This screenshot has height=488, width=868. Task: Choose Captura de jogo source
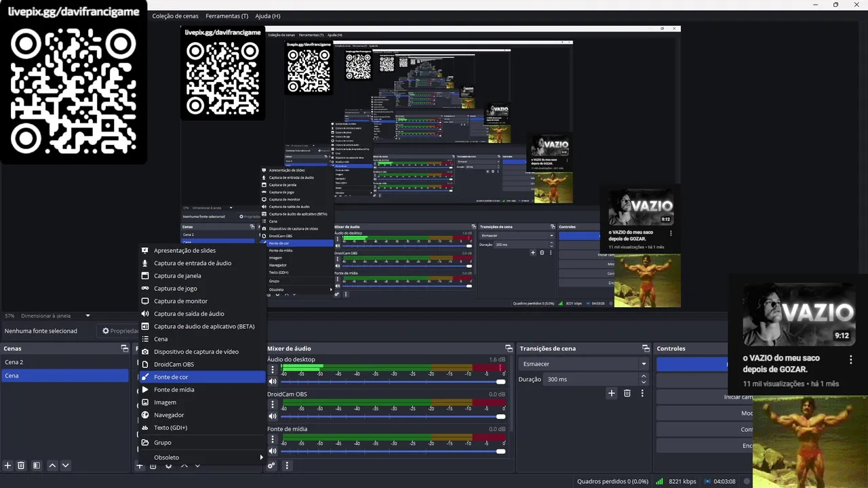[x=202, y=289]
